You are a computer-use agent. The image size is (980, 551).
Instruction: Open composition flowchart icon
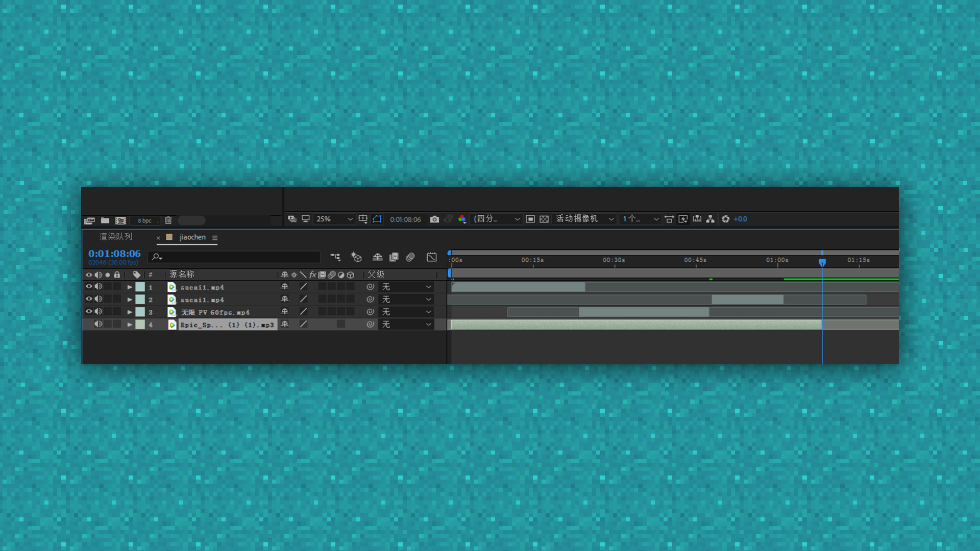pyautogui.click(x=710, y=219)
